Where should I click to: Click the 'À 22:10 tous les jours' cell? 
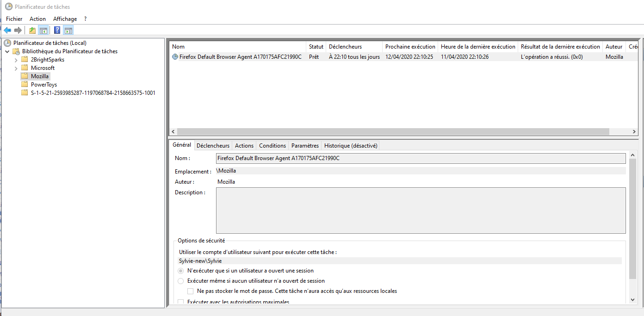(x=354, y=57)
